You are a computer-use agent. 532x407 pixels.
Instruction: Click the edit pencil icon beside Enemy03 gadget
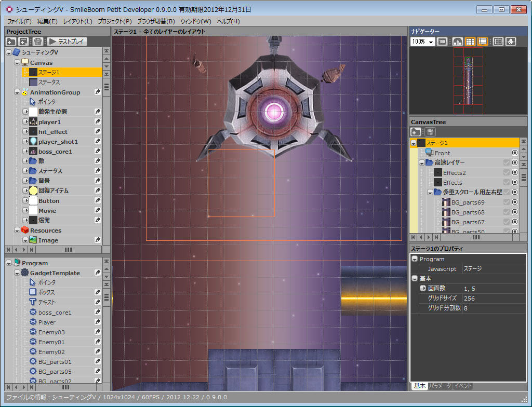[x=98, y=332]
